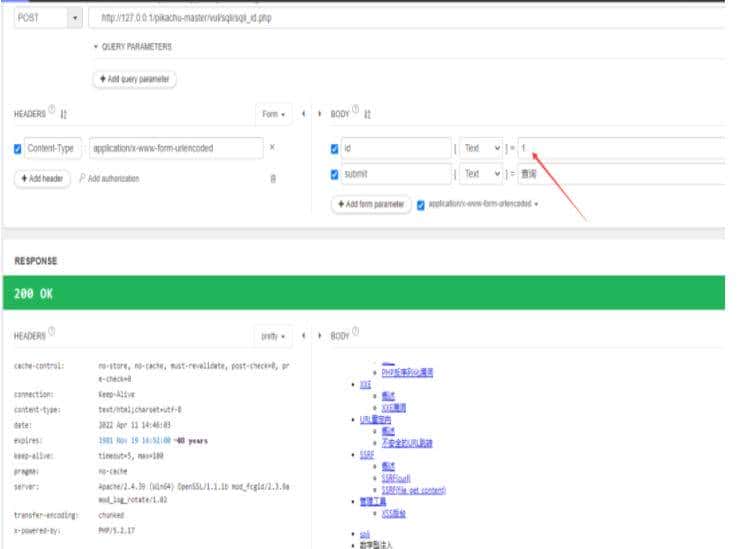Click the id parameter name field
This screenshot has height=549, width=741.
pyautogui.click(x=396, y=148)
